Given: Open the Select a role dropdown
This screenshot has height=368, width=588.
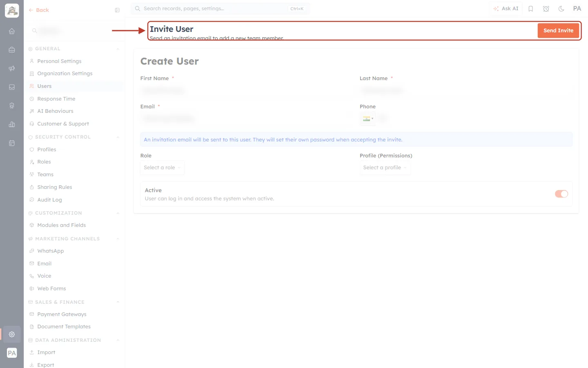Looking at the screenshot, I should click(x=162, y=168).
